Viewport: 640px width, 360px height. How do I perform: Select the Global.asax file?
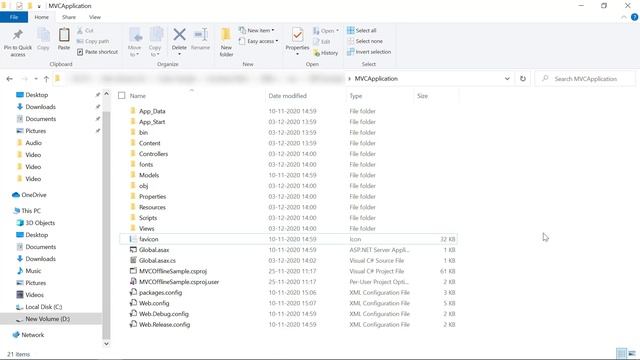[x=153, y=250]
